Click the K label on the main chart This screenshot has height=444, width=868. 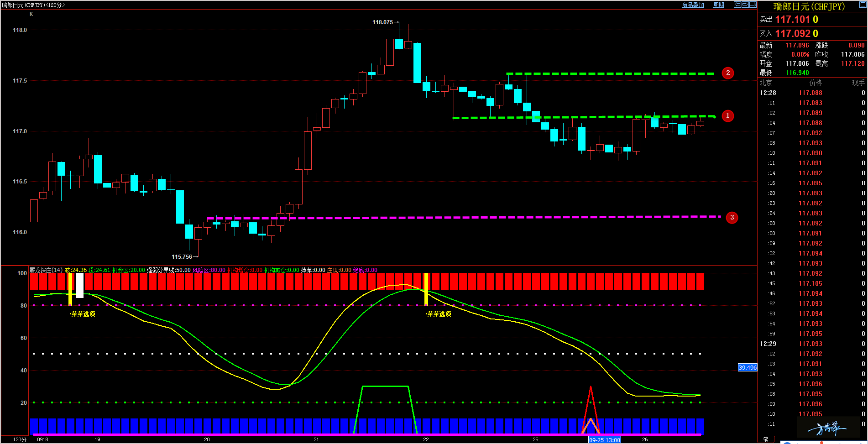[x=31, y=14]
